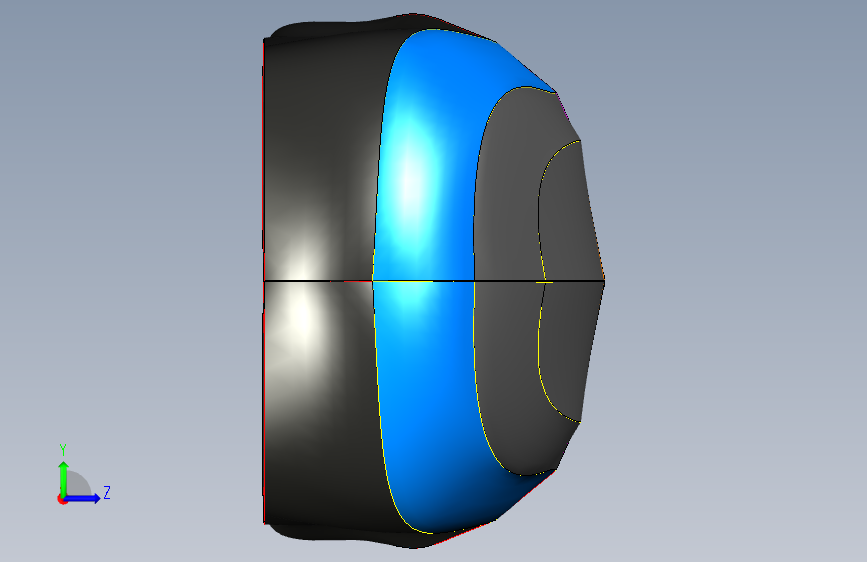The image size is (867, 562).
Task: Click the red origin dot of the axis triad
Action: [62, 499]
